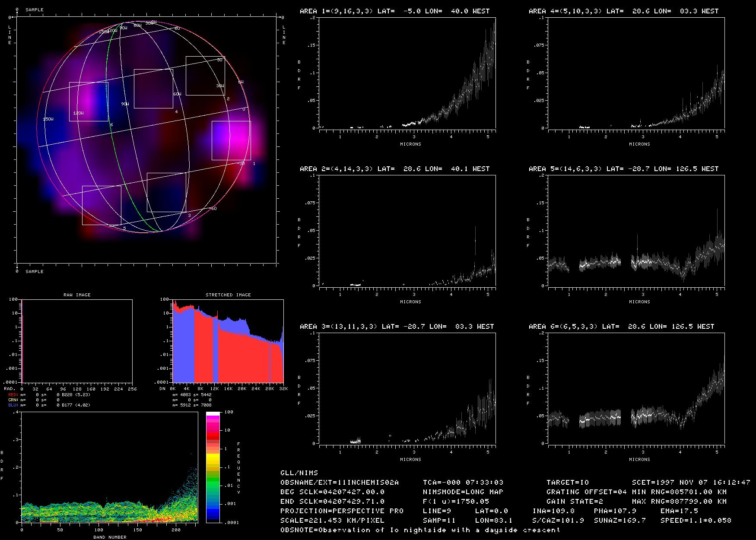Viewport: 756px width, 540px height.
Task: Click the "F(1 u)=1750.05" entry
Action: [456, 502]
